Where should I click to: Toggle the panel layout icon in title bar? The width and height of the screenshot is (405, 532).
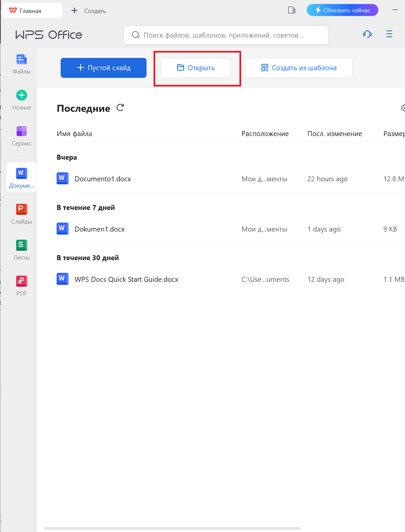(x=292, y=10)
